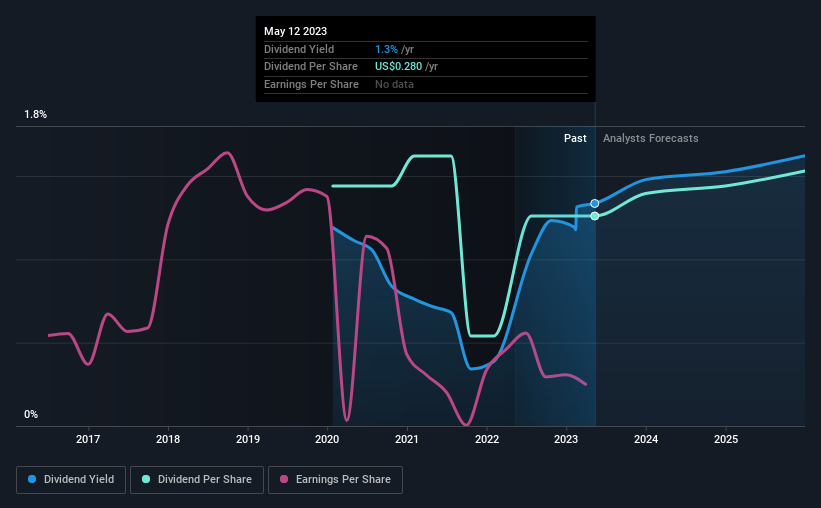
Task: Click the teal Dividend Per Share legend dot
Action: (146, 479)
